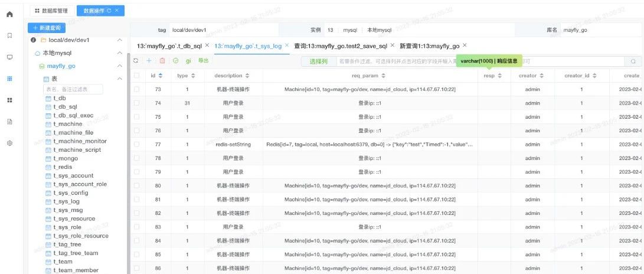Close the 查询:13:mayfly_go.test2_save_sql tab
This screenshot has height=274, width=644.
coord(392,45)
